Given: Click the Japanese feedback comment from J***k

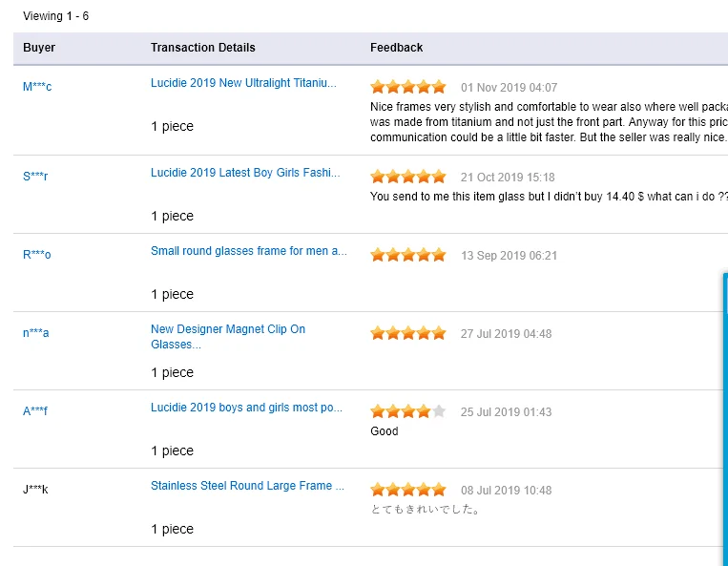Looking at the screenshot, I should [x=425, y=510].
